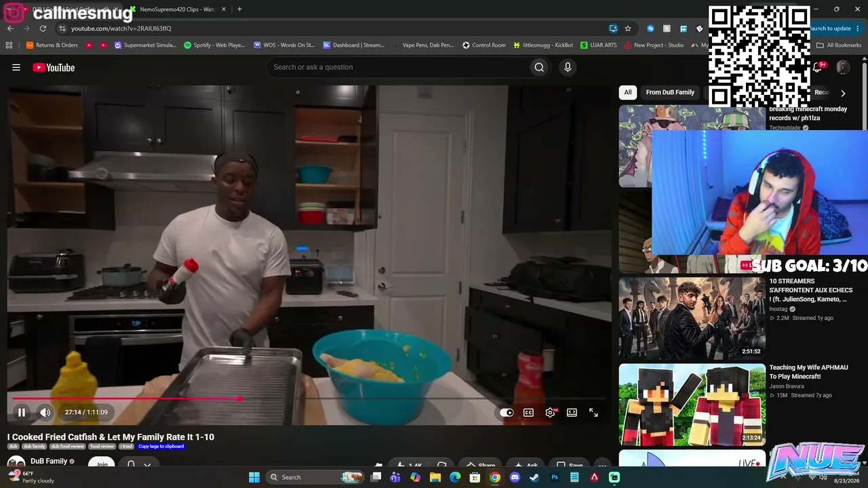
Task: Click the Windows taskbar Search box
Action: click(316, 477)
